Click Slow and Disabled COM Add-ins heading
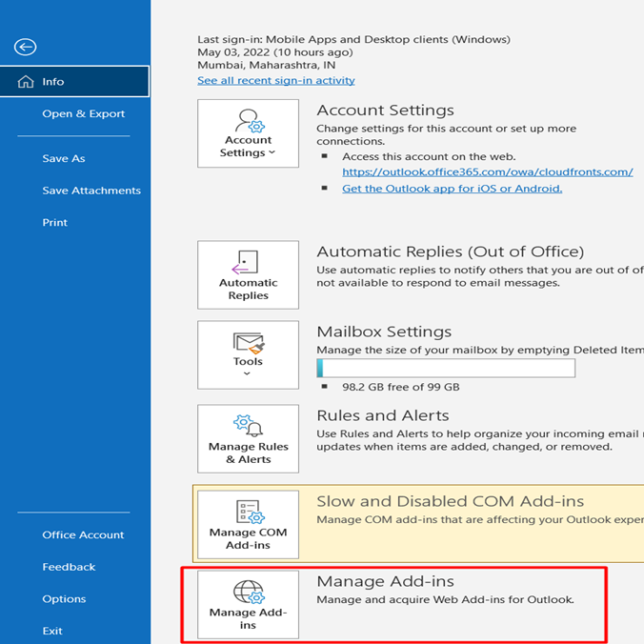644x644 pixels. (451, 501)
